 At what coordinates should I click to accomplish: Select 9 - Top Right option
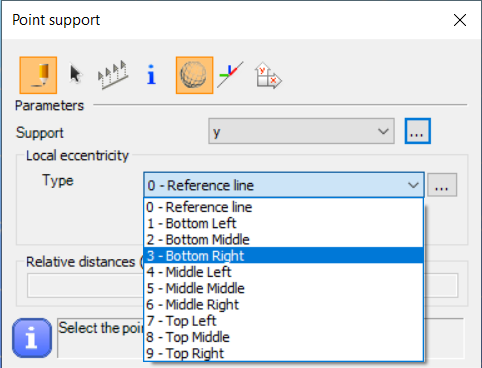point(284,353)
